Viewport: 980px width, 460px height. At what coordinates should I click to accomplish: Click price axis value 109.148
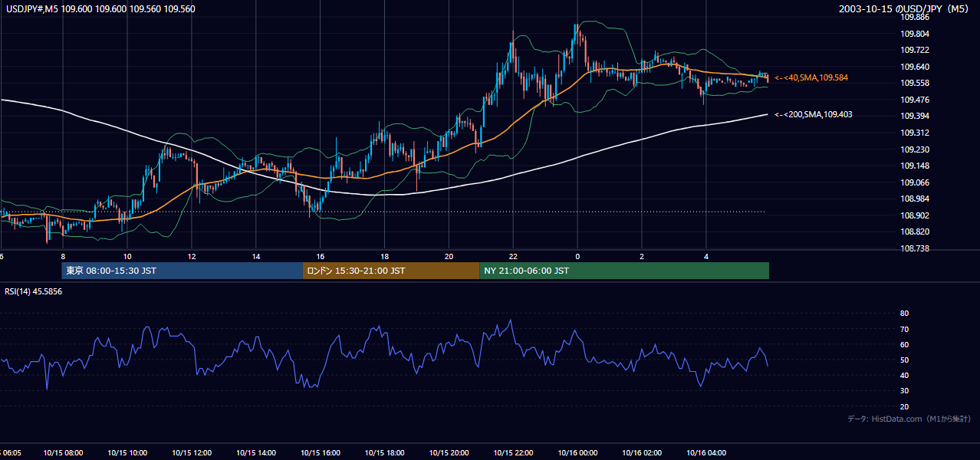click(x=914, y=166)
